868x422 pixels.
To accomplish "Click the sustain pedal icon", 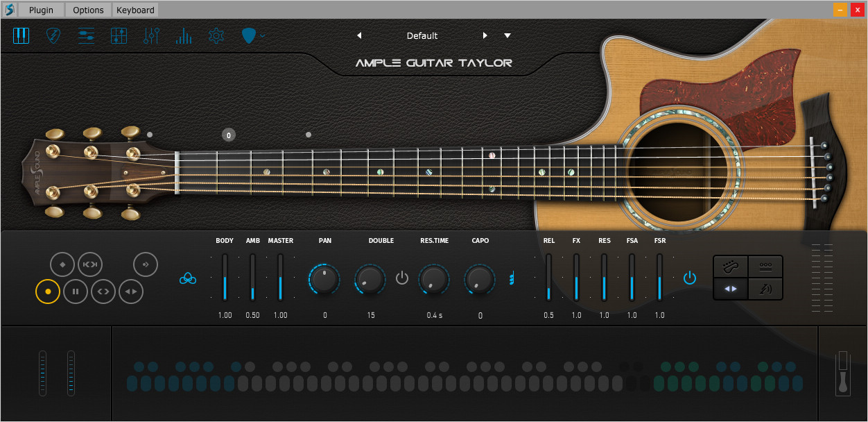I will (843, 373).
